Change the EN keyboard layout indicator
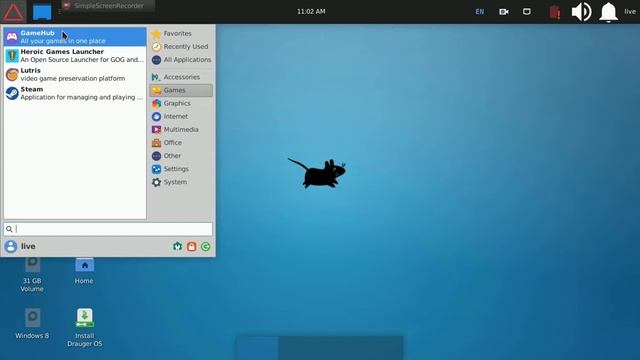Image resolution: width=640 pixels, height=360 pixels. [x=480, y=12]
